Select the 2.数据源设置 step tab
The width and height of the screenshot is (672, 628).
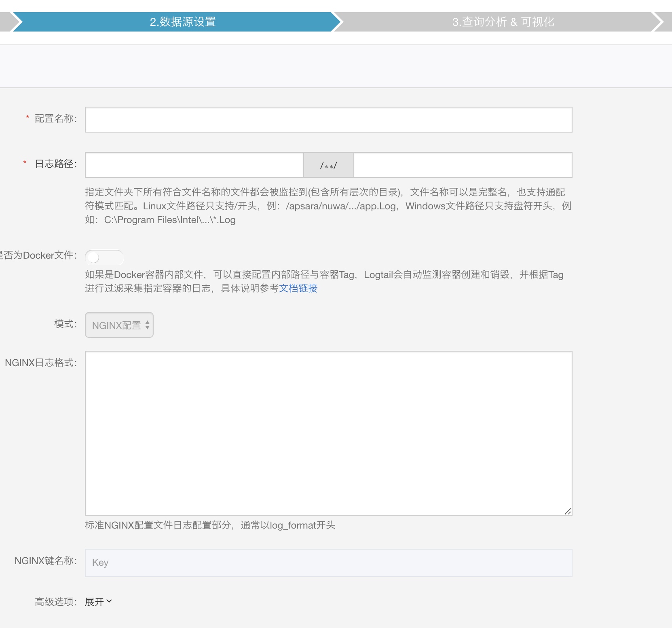176,22
